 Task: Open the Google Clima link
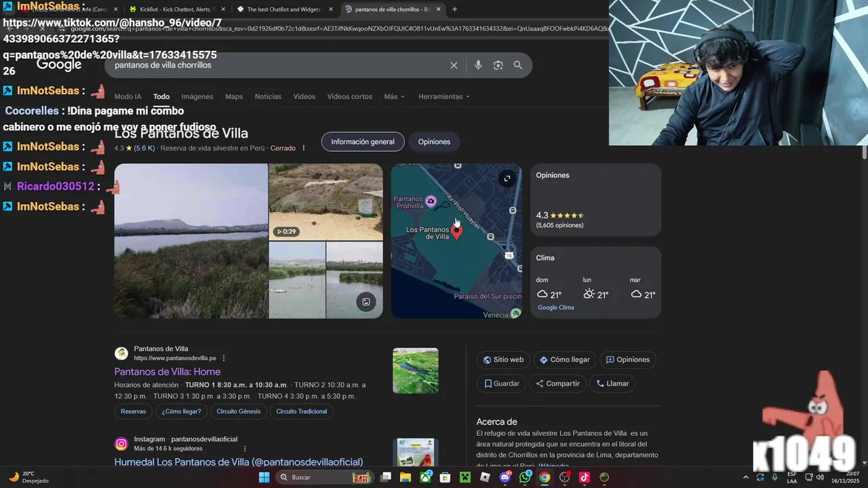point(556,308)
